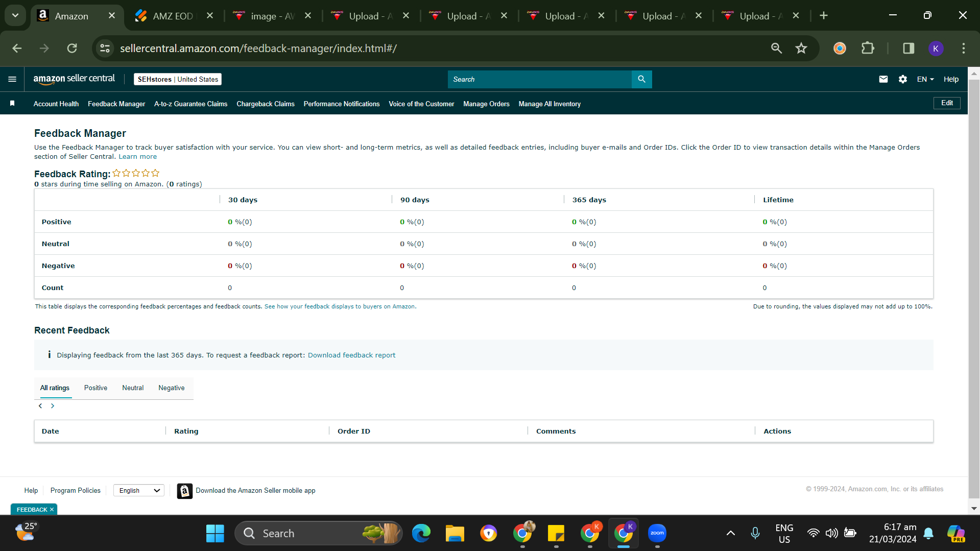This screenshot has width=980, height=551.
Task: Click the FEEDBACK tab button at bottom
Action: point(32,510)
